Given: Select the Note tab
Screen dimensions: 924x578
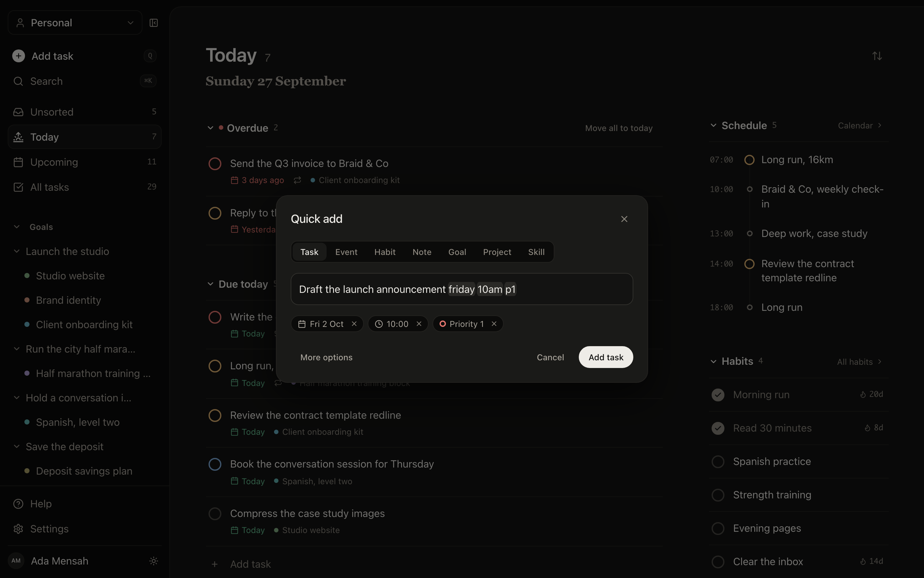Looking at the screenshot, I should click(x=422, y=252).
